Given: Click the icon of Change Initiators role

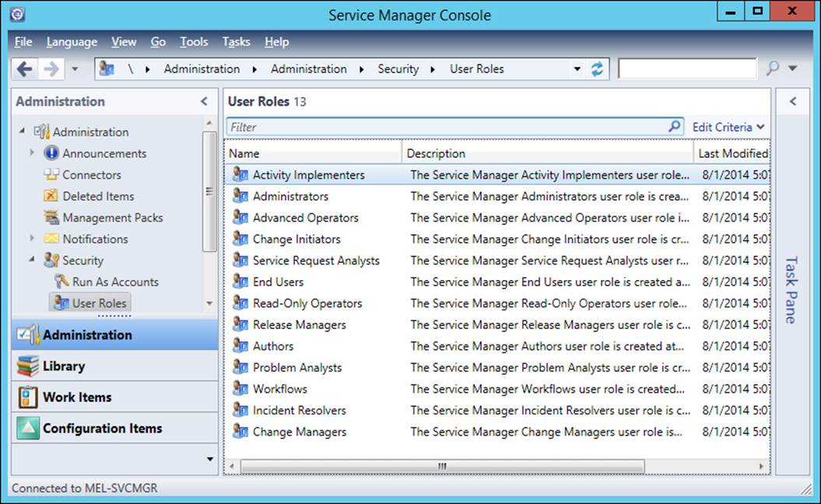Looking at the screenshot, I should [240, 238].
